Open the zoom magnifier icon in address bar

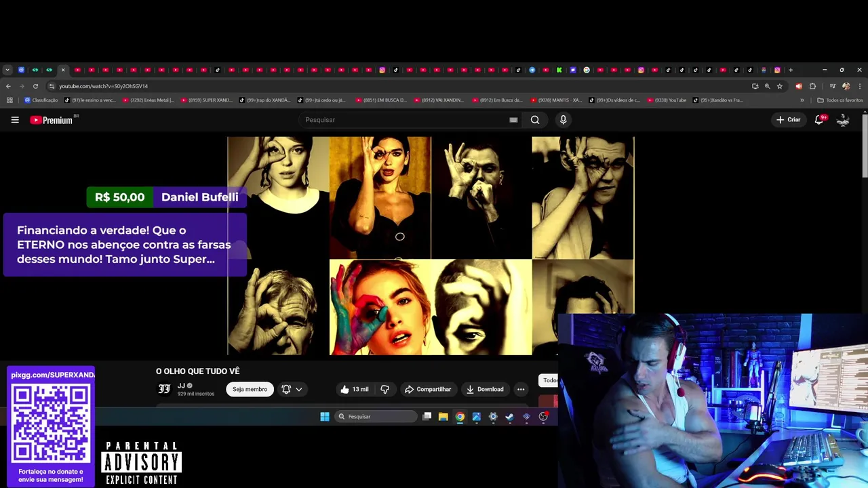[x=767, y=86]
